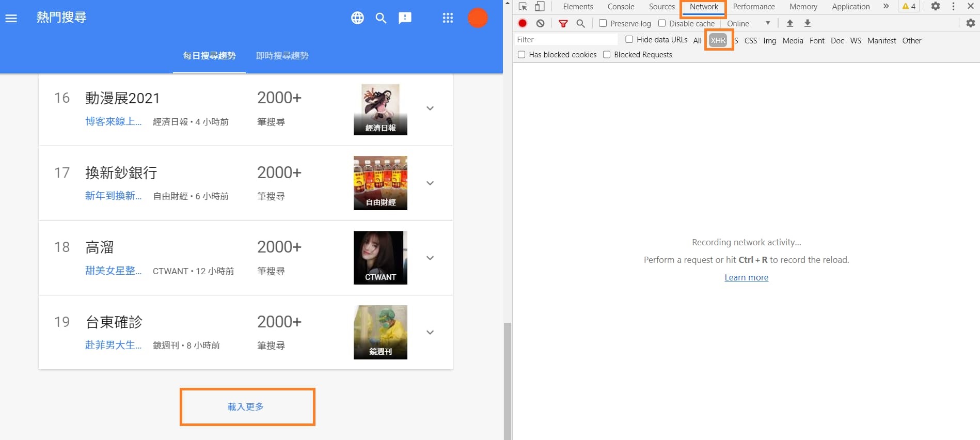
Task: Expand the 換新鈔銀行 trend row
Action: pyautogui.click(x=430, y=183)
